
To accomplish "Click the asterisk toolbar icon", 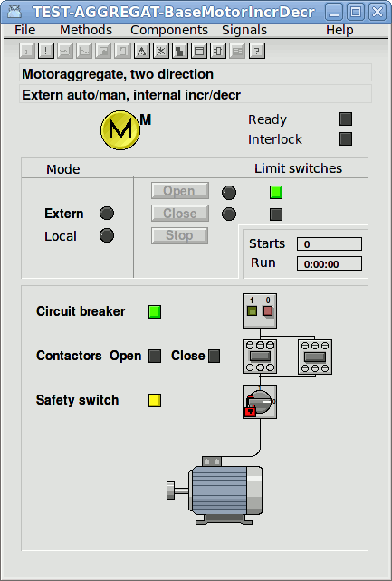I will pyautogui.click(x=161, y=52).
